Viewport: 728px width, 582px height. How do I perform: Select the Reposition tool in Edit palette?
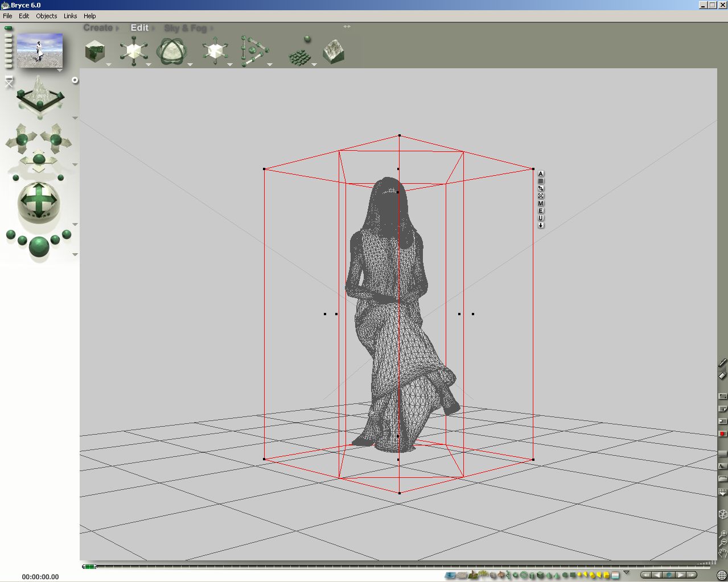[x=215, y=51]
